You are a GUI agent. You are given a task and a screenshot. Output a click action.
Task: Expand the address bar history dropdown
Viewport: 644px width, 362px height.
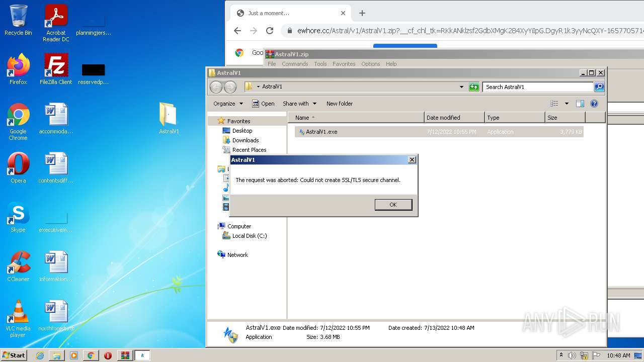tap(461, 87)
